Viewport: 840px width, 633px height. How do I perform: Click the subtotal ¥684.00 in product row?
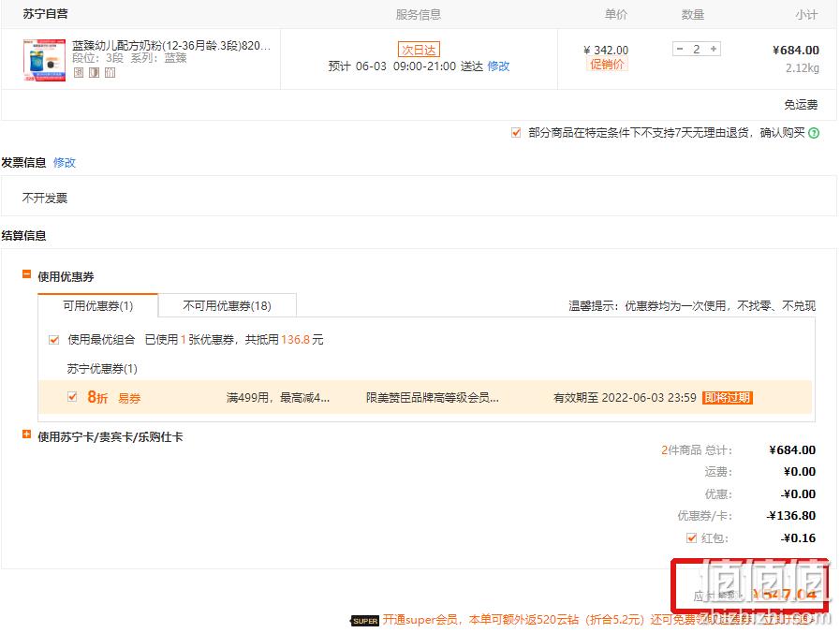pyautogui.click(x=796, y=51)
